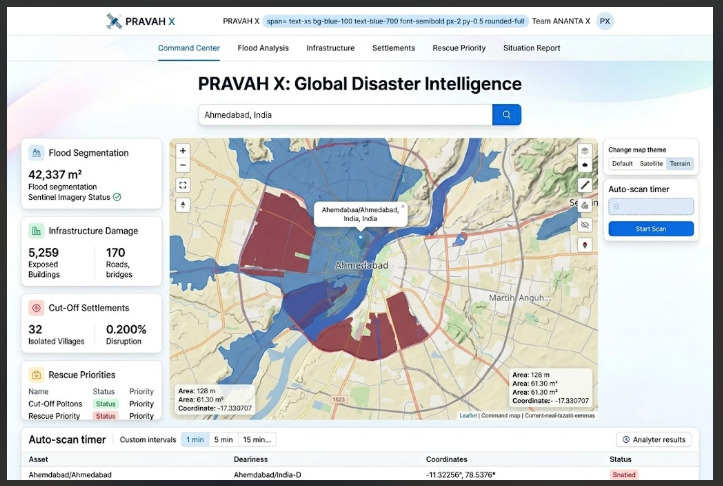The width and height of the screenshot is (723, 486).
Task: Toggle layer visibility eye-slash icon
Action: click(585, 225)
